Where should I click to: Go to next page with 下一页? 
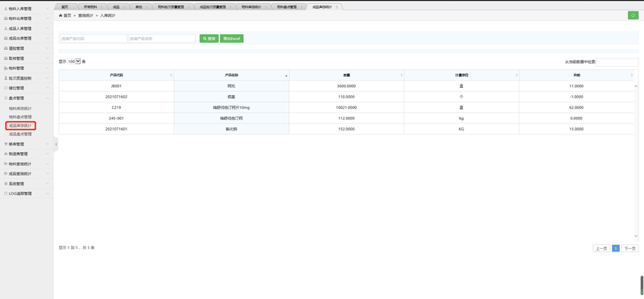[x=630, y=248]
